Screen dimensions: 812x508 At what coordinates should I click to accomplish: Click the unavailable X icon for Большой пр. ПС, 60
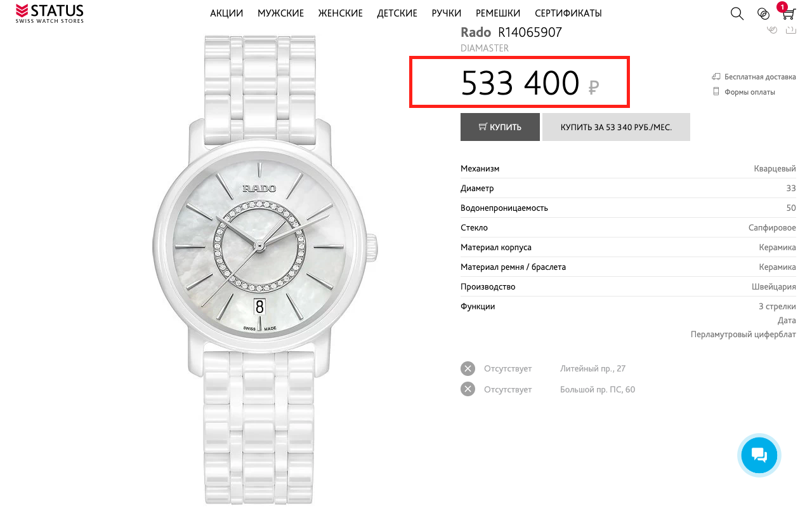pyautogui.click(x=468, y=389)
